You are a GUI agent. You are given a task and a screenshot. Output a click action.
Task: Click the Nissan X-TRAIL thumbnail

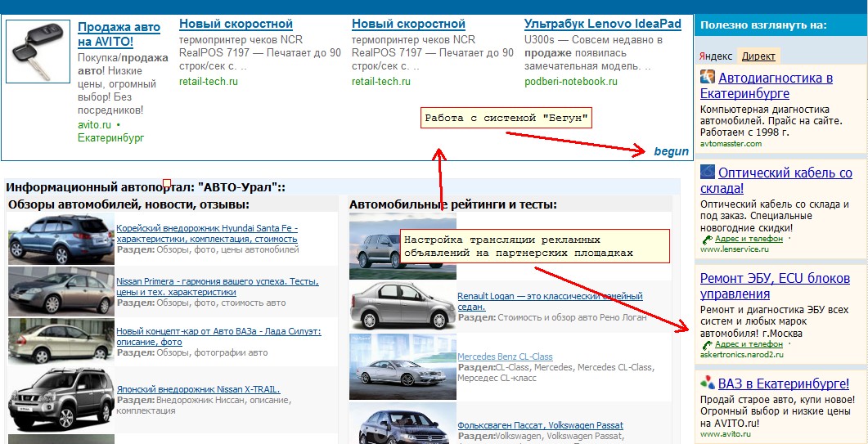[x=61, y=399]
